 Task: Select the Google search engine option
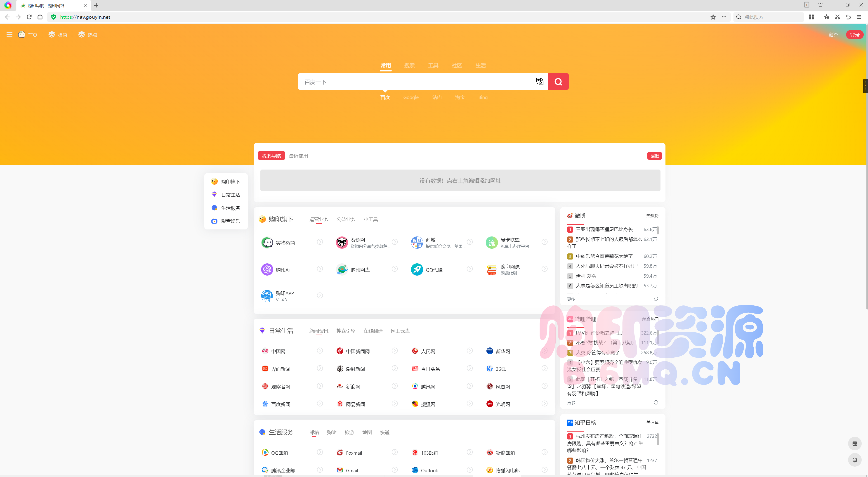[x=411, y=97]
